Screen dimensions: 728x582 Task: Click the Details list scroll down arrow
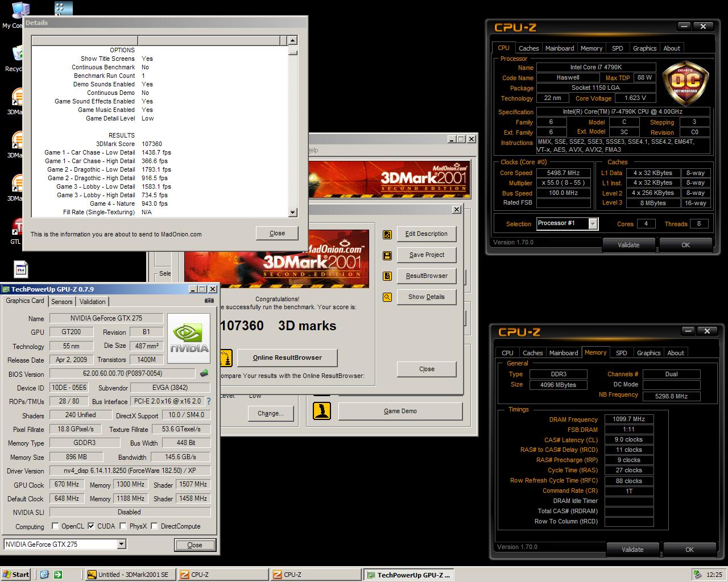292,213
